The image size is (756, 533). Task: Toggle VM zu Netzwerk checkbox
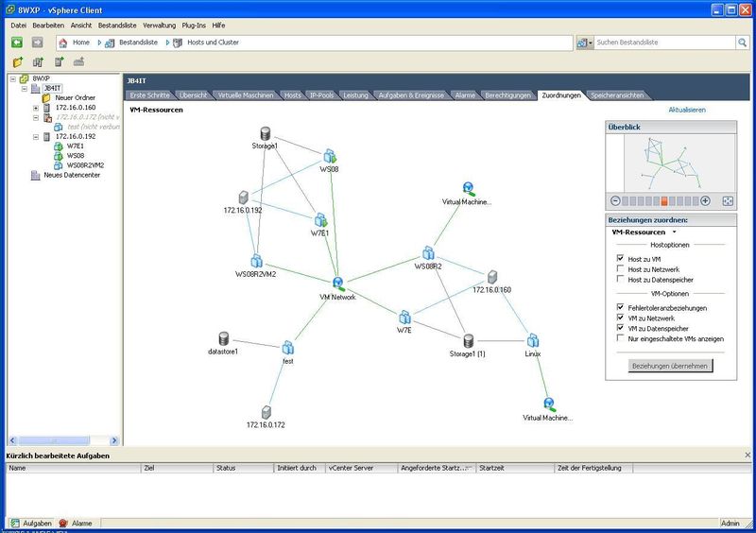620,318
